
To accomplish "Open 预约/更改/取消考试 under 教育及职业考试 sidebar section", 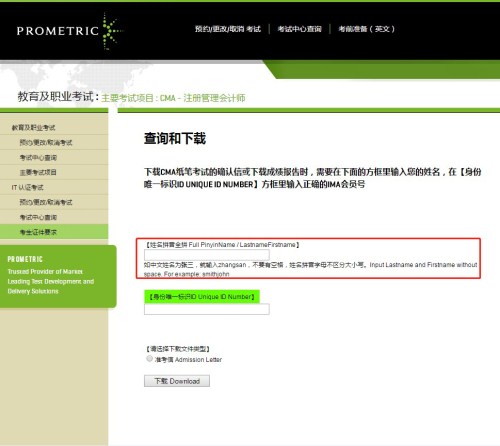I will (46, 142).
